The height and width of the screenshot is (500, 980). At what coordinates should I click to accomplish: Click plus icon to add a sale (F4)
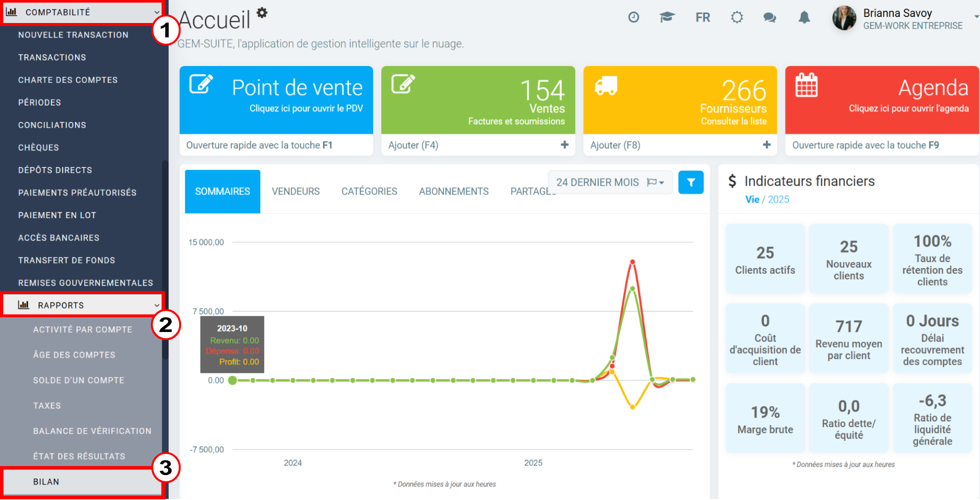coord(564,145)
